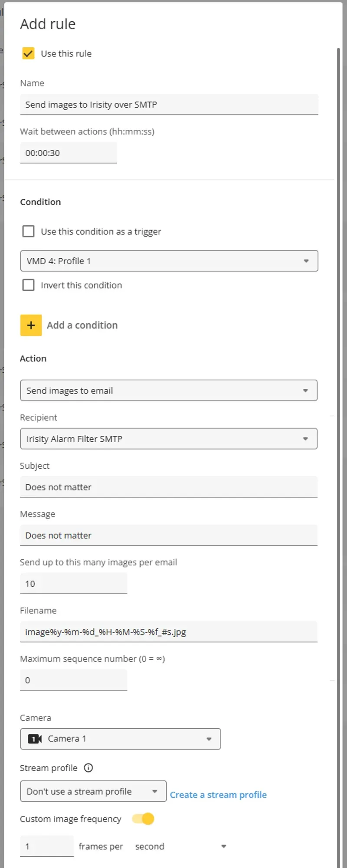Click the Camera 1 camera icon
The image size is (347, 868).
click(35, 739)
